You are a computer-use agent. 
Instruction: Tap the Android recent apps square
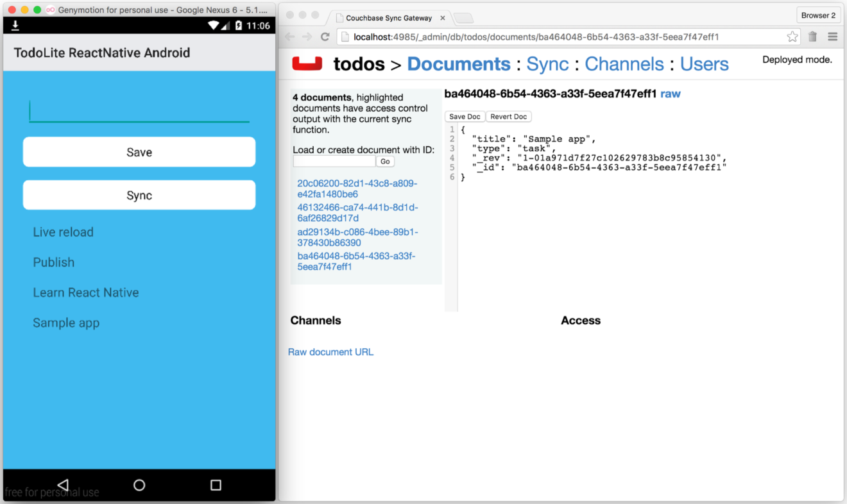click(x=216, y=485)
